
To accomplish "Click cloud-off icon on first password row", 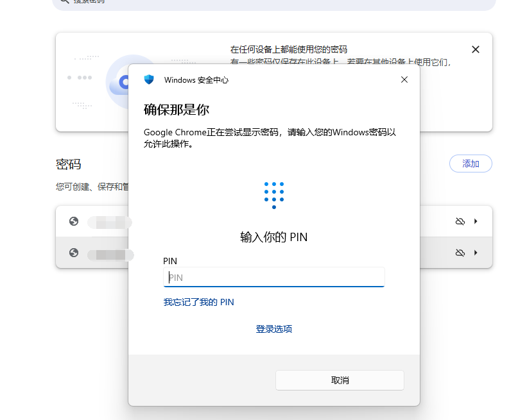I will click(460, 221).
